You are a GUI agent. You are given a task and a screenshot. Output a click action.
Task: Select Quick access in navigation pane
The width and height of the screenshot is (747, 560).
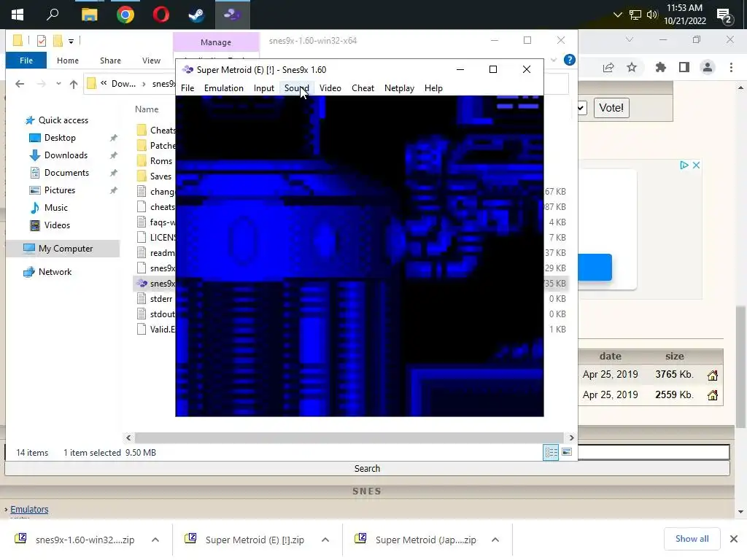(63, 120)
